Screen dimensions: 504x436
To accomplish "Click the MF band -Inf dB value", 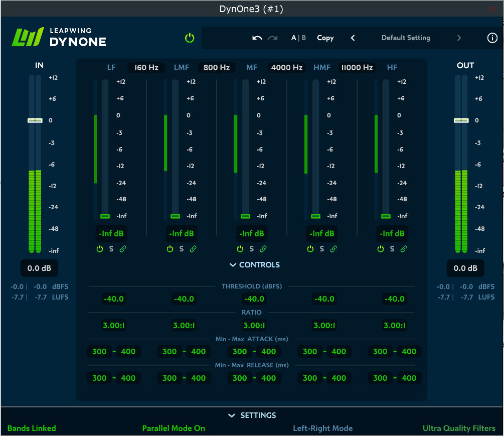I will [x=252, y=233].
